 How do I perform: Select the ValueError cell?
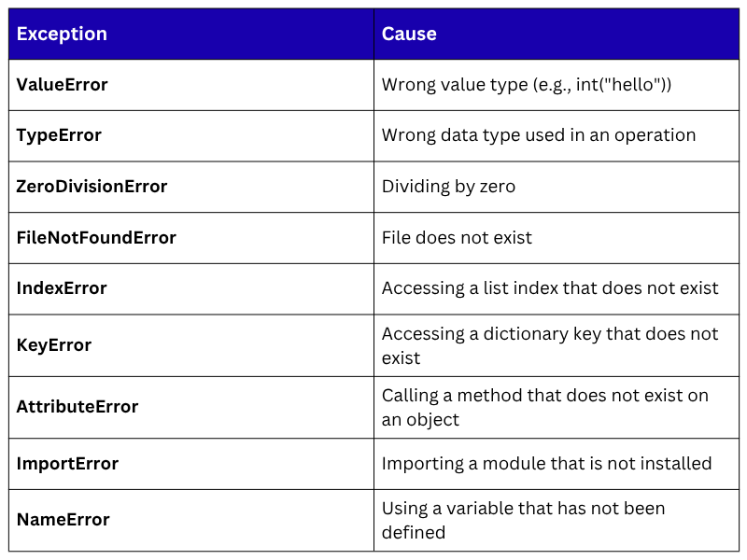(x=63, y=85)
